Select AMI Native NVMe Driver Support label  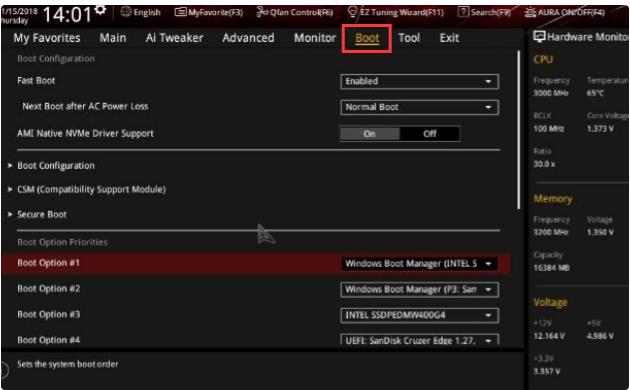pyautogui.click(x=85, y=133)
